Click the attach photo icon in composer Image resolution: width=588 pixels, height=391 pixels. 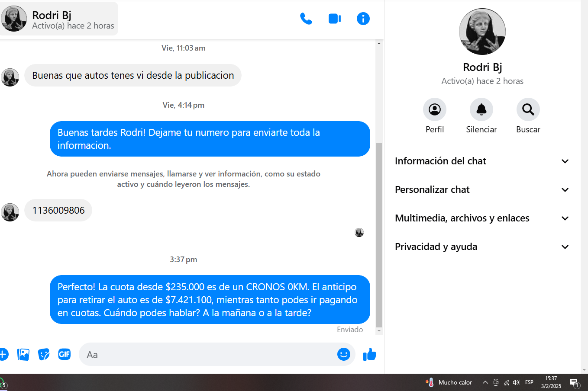tap(23, 355)
